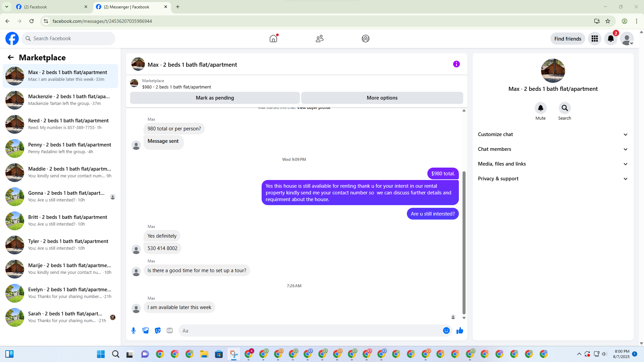Choose a GIF
Viewport: 644px width, 362px height.
pos(170,330)
